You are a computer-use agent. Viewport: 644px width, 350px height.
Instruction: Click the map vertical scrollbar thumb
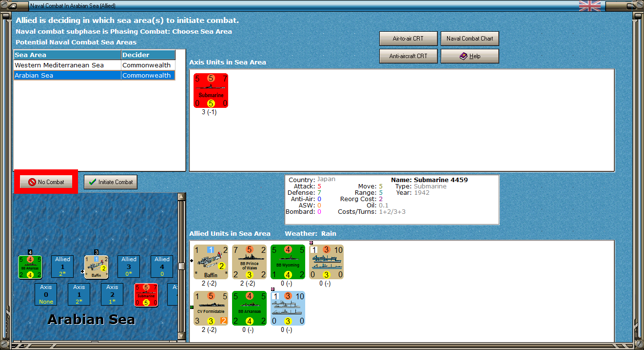click(x=181, y=266)
